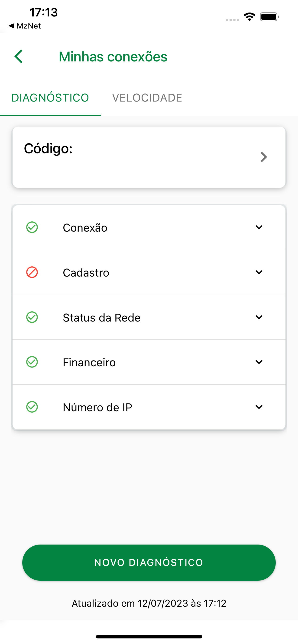The image size is (298, 644).
Task: Click the checkmark icon beside Financeiro
Action: tap(32, 362)
